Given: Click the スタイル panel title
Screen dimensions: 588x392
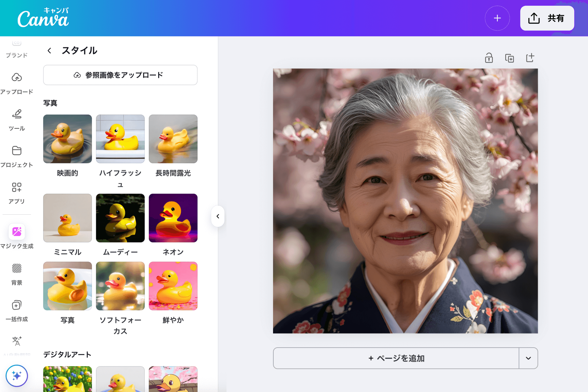Looking at the screenshot, I should [79, 51].
